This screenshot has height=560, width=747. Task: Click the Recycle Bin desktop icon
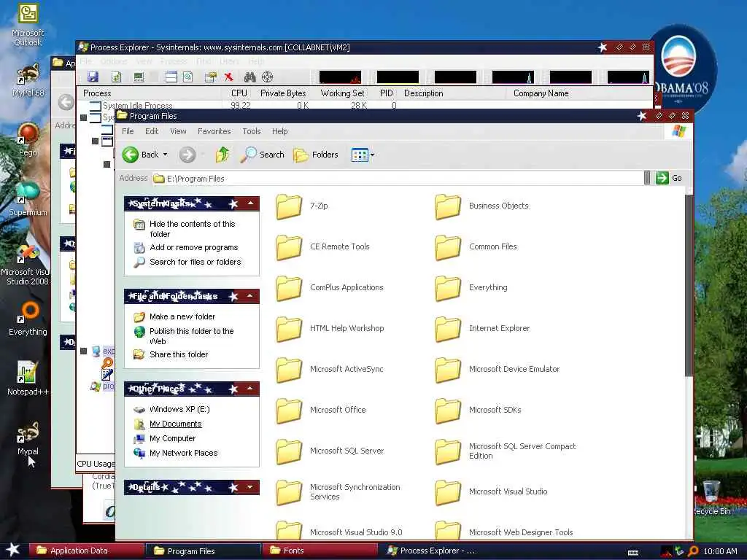pos(712,498)
